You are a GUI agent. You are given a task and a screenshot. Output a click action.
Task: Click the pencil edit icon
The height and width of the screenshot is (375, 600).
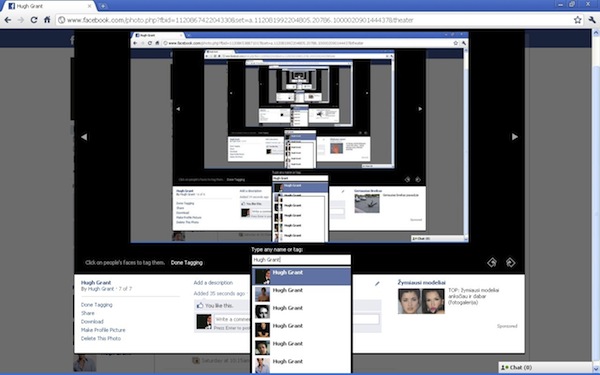[x=377, y=284]
